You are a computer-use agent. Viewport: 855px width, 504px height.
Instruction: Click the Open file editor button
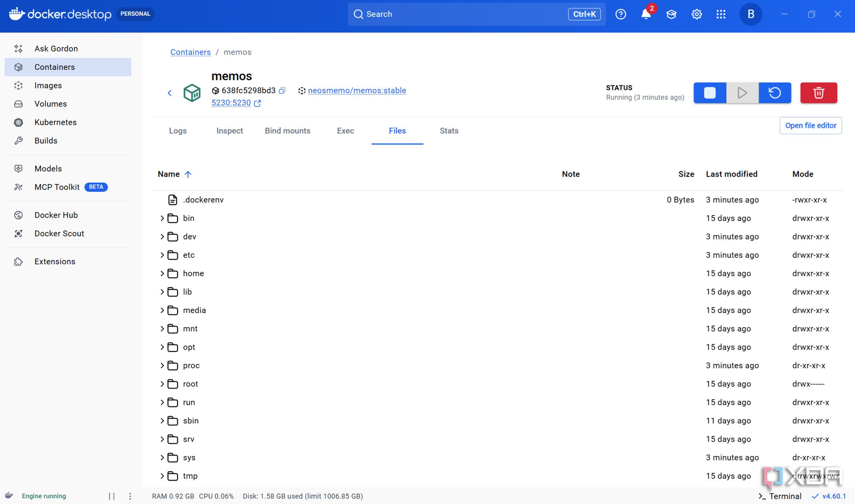pyautogui.click(x=811, y=126)
